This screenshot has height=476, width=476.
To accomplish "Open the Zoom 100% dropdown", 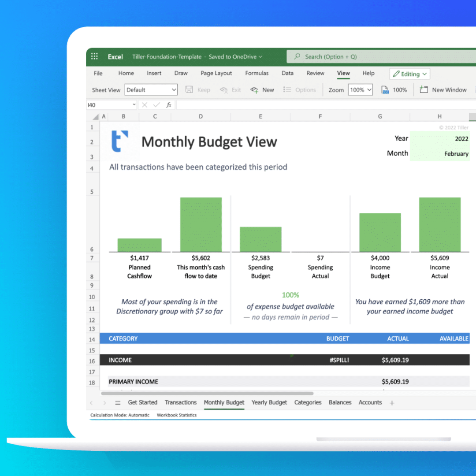I will pos(361,90).
